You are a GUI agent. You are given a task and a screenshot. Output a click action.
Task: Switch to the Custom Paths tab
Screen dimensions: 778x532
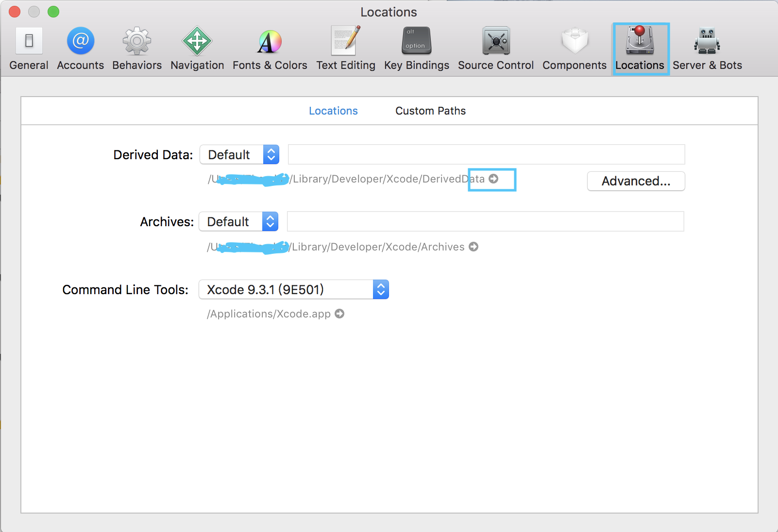(430, 111)
